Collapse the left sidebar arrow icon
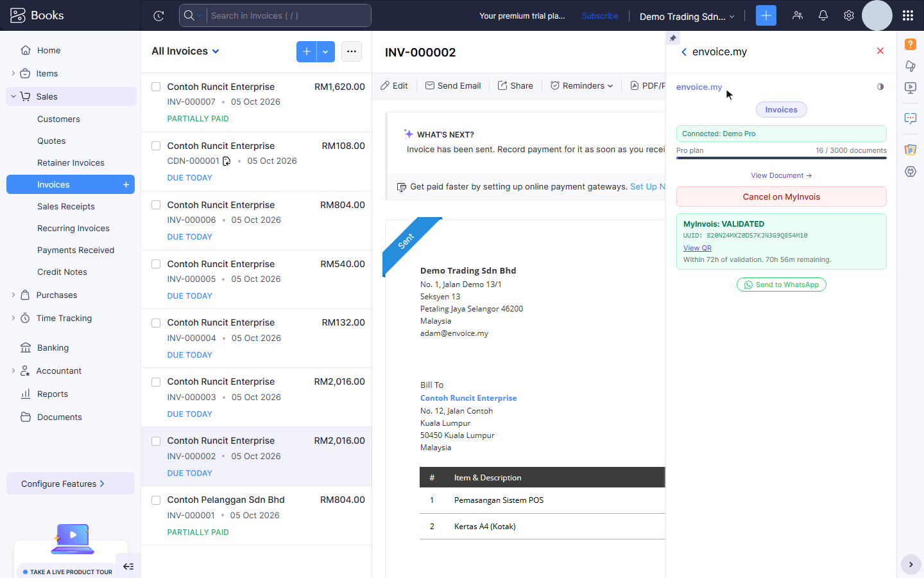Image resolution: width=924 pixels, height=578 pixels. point(128,566)
